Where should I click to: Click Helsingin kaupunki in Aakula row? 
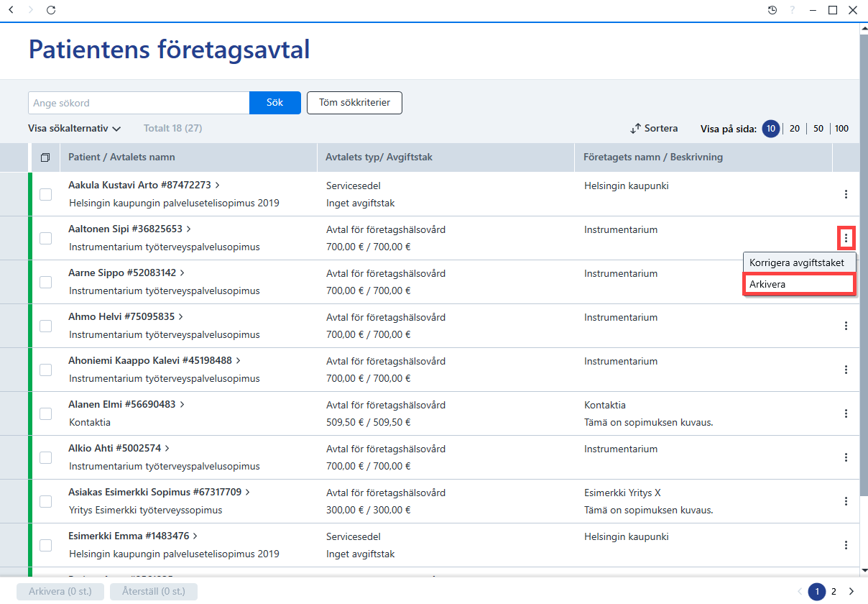pyautogui.click(x=627, y=186)
